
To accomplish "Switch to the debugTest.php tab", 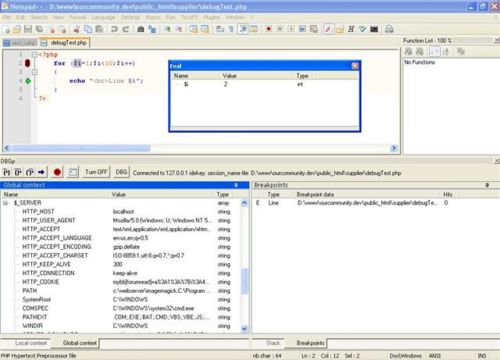I will point(65,43).
